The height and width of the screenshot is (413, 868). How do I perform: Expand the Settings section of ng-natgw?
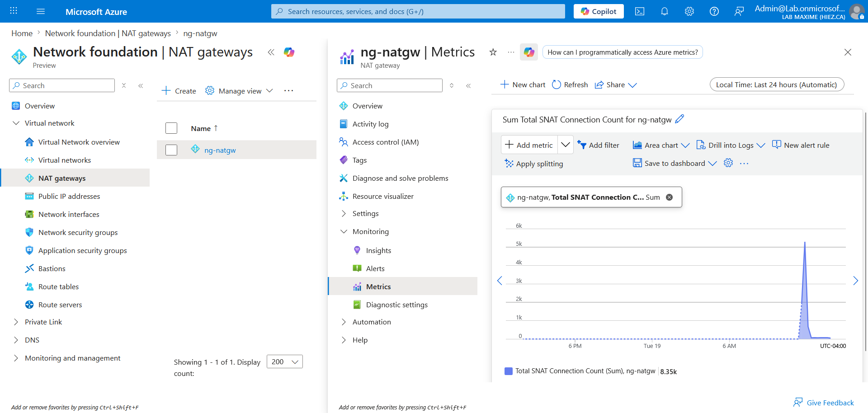click(344, 213)
